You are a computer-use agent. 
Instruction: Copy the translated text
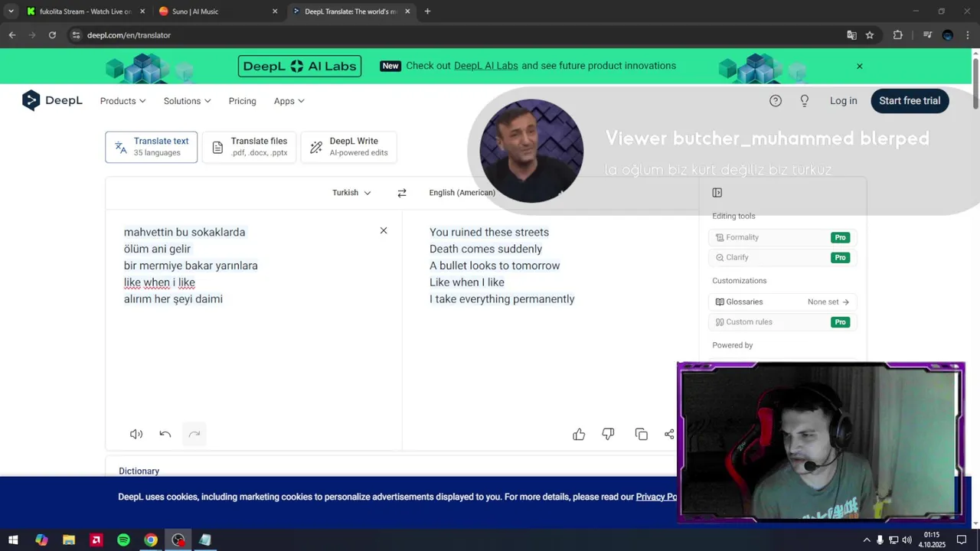pyautogui.click(x=642, y=435)
